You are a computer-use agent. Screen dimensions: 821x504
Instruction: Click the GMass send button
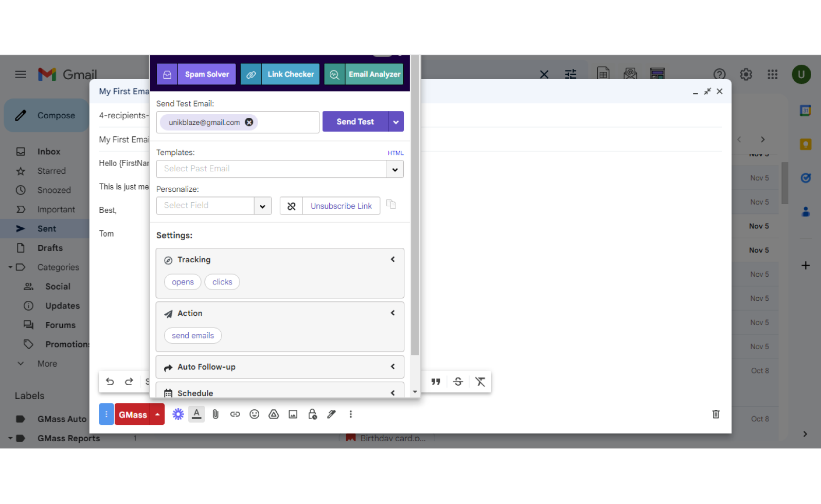133,415
